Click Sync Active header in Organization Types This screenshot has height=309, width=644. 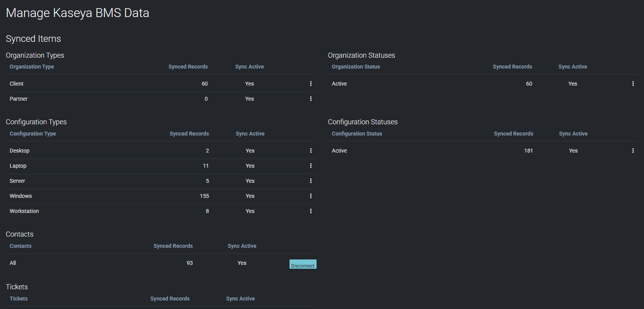(250, 67)
